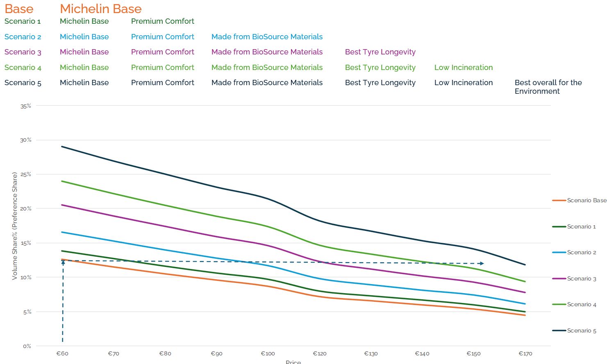Click 'Premium Comfort' in the Scenario 1 row

[x=162, y=21]
